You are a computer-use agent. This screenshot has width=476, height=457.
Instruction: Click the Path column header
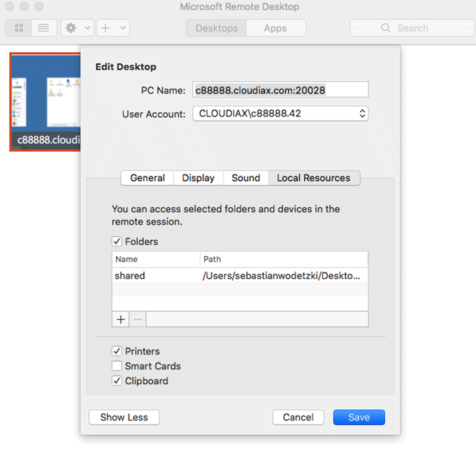coord(284,259)
